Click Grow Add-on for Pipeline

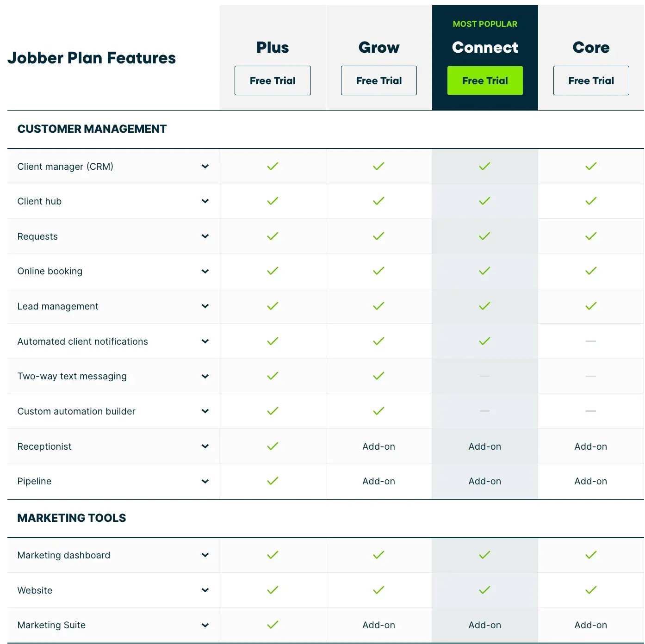click(378, 481)
